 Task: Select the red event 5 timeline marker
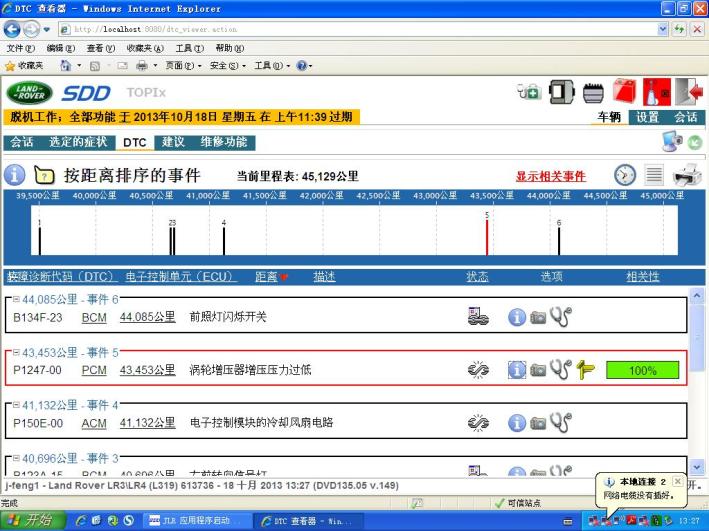click(x=487, y=238)
